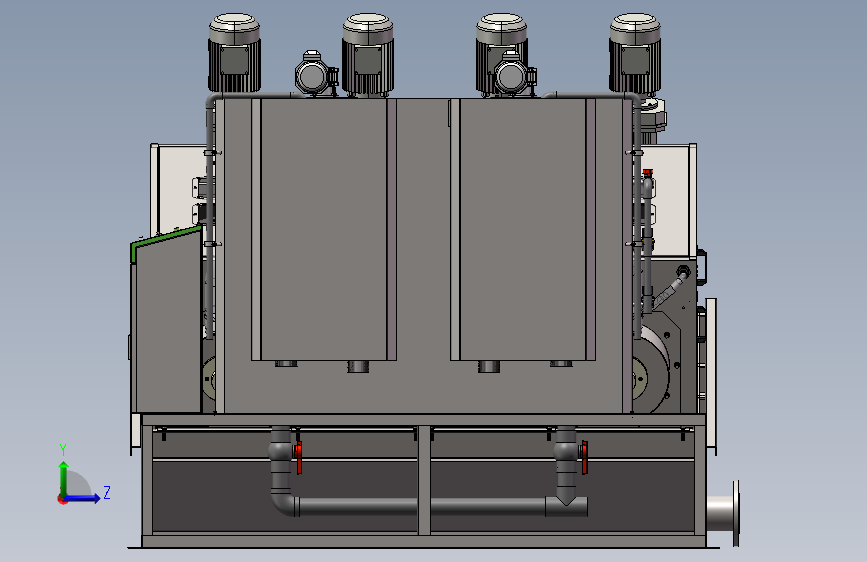Select the horizontal drain pipe in the base

point(423,507)
